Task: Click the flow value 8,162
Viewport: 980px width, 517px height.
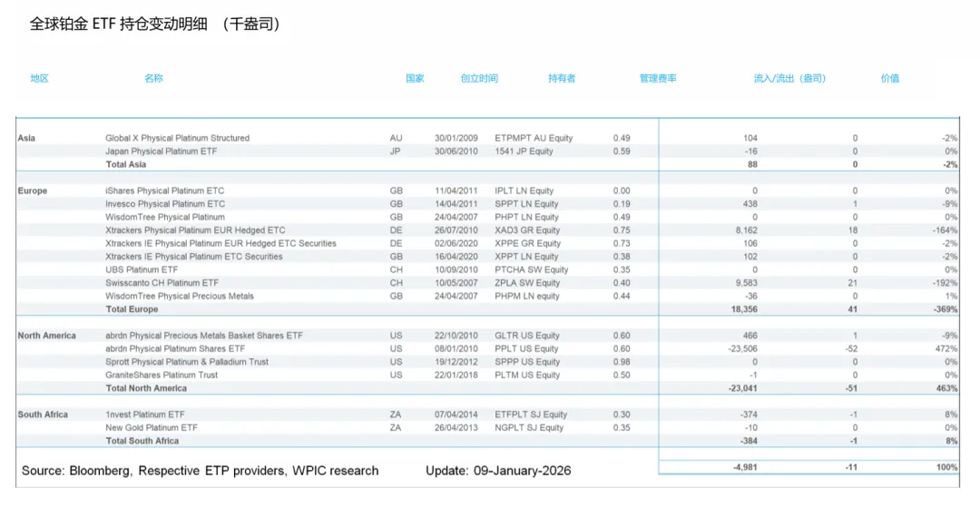Action: (746, 229)
